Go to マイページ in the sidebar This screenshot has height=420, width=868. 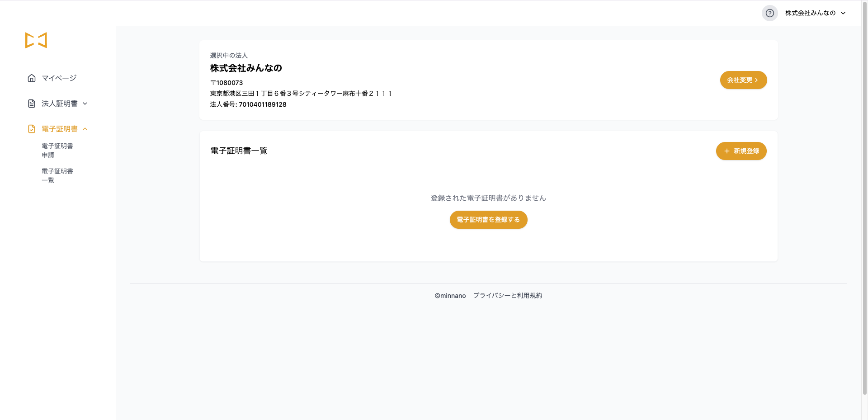[x=59, y=78]
